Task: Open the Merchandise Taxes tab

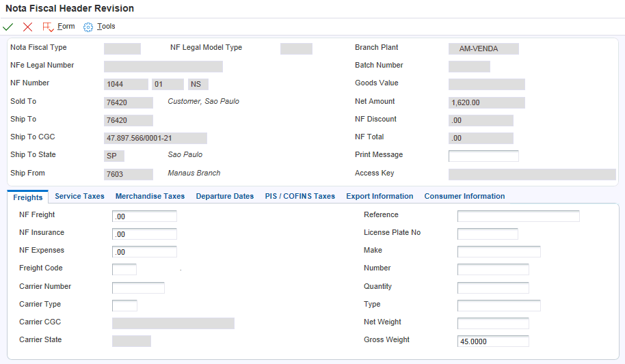Action: [x=150, y=196]
